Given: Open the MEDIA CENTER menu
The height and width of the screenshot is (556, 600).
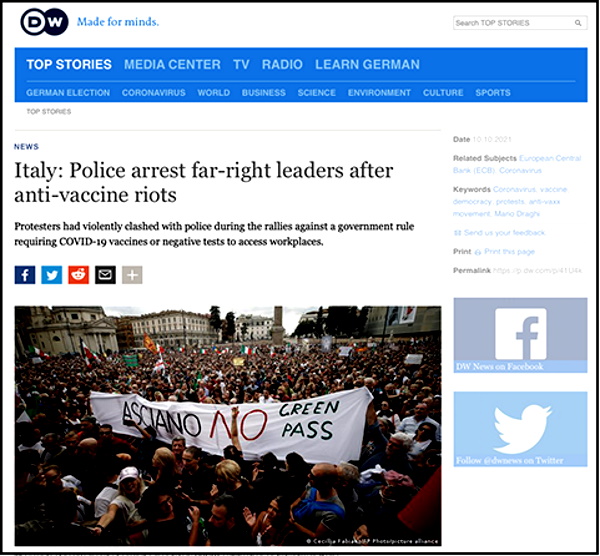Looking at the screenshot, I should (x=172, y=64).
